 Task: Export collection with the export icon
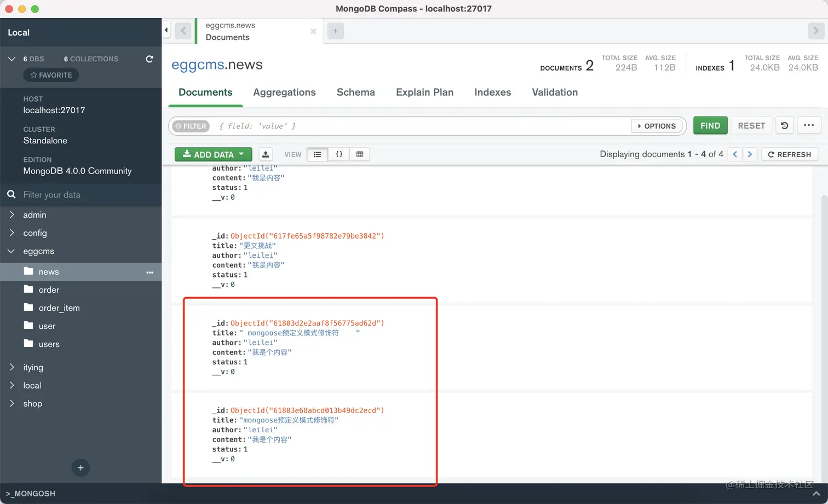(266, 154)
